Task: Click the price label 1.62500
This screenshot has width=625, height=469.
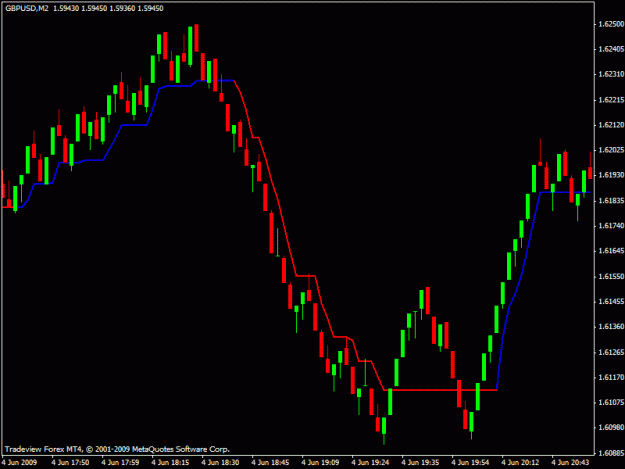Action: pyautogui.click(x=611, y=24)
